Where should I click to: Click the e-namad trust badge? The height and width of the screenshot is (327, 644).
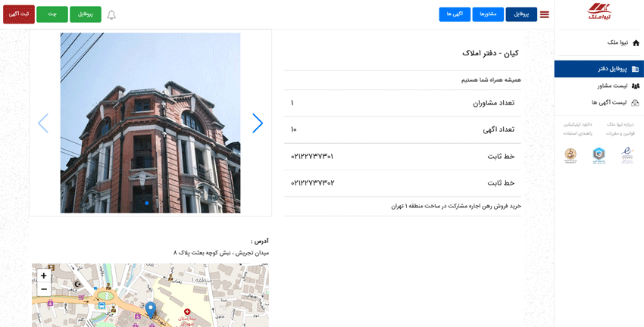click(x=627, y=155)
